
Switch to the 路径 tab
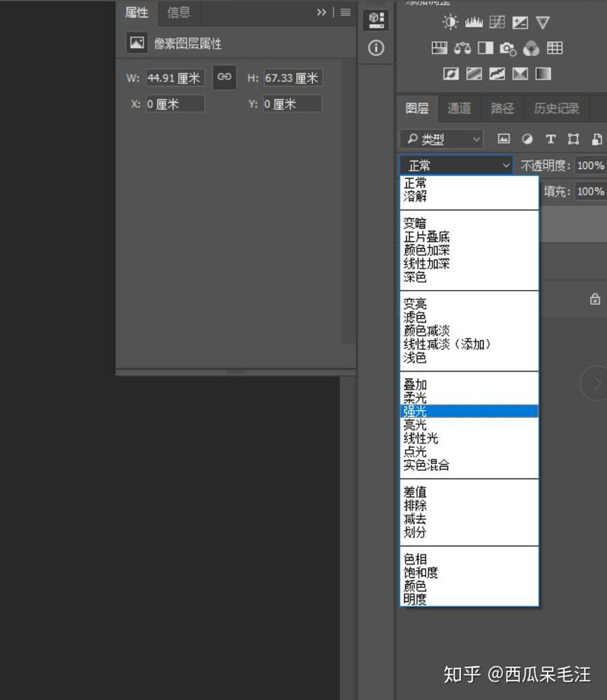pos(502,108)
